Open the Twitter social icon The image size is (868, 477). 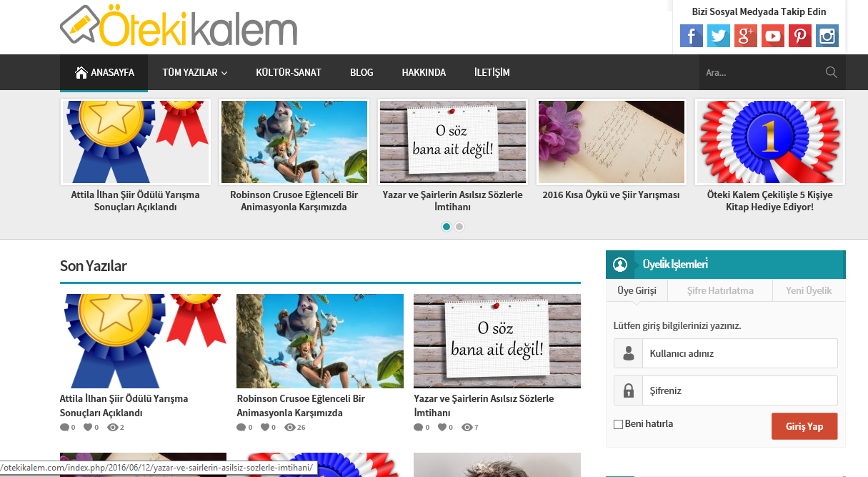pyautogui.click(x=718, y=36)
